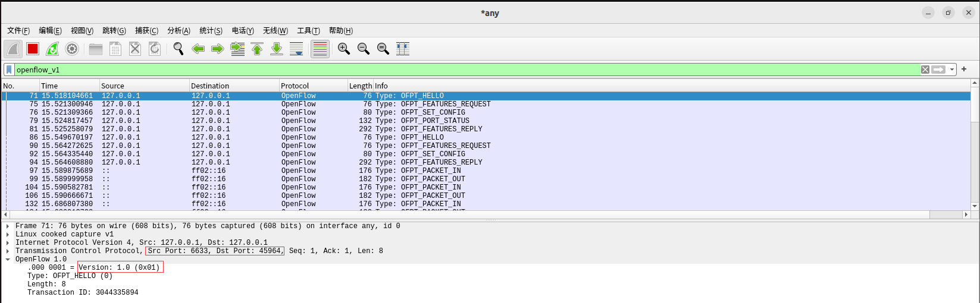Sort by the Info column header
Viewport: 980px width, 303px height.
click(672, 86)
